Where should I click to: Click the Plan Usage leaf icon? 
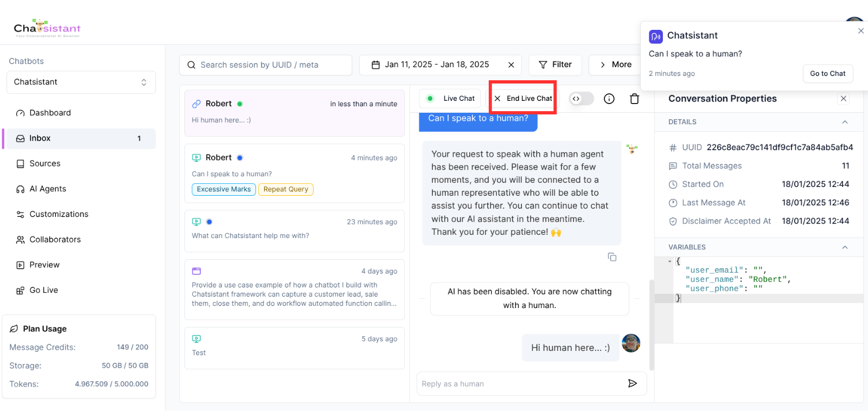pyautogui.click(x=14, y=329)
